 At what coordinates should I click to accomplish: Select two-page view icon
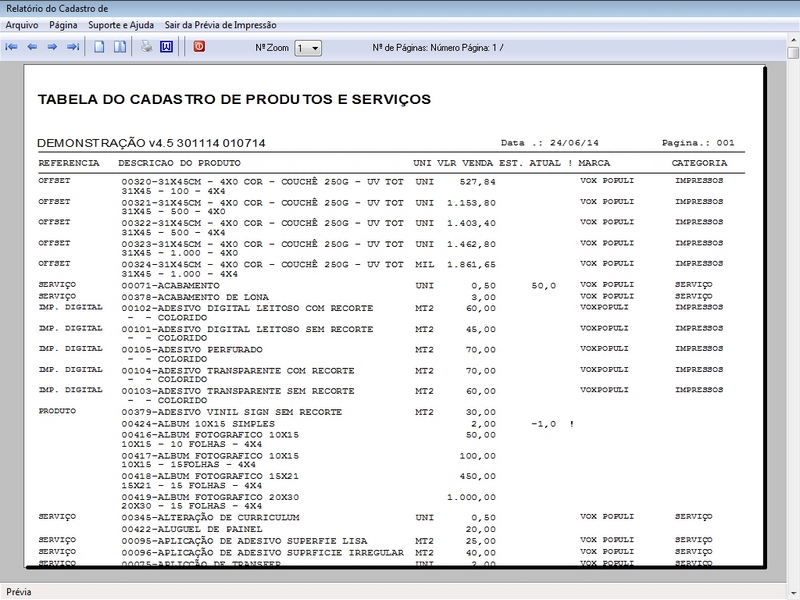(120, 47)
